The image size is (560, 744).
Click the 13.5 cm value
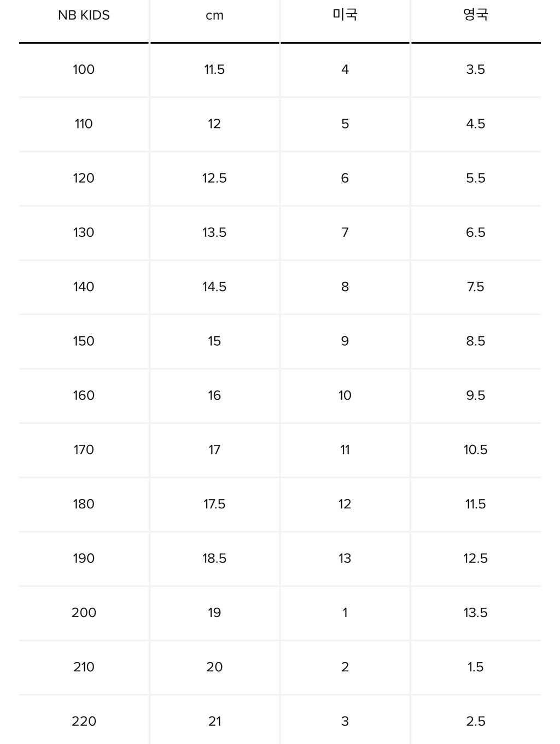tap(214, 233)
